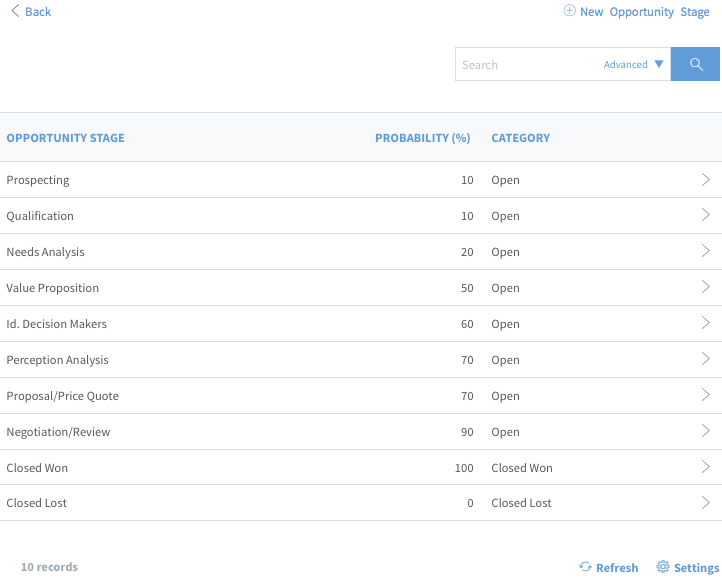Image resolution: width=722 pixels, height=580 pixels.
Task: Sort by Category column header
Action: pos(520,138)
